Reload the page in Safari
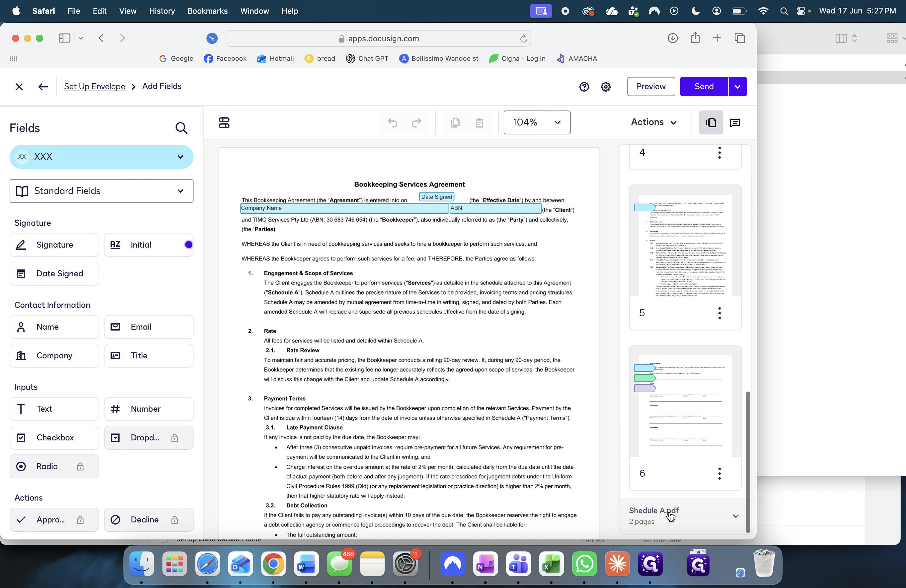The image size is (906, 588). click(x=523, y=38)
